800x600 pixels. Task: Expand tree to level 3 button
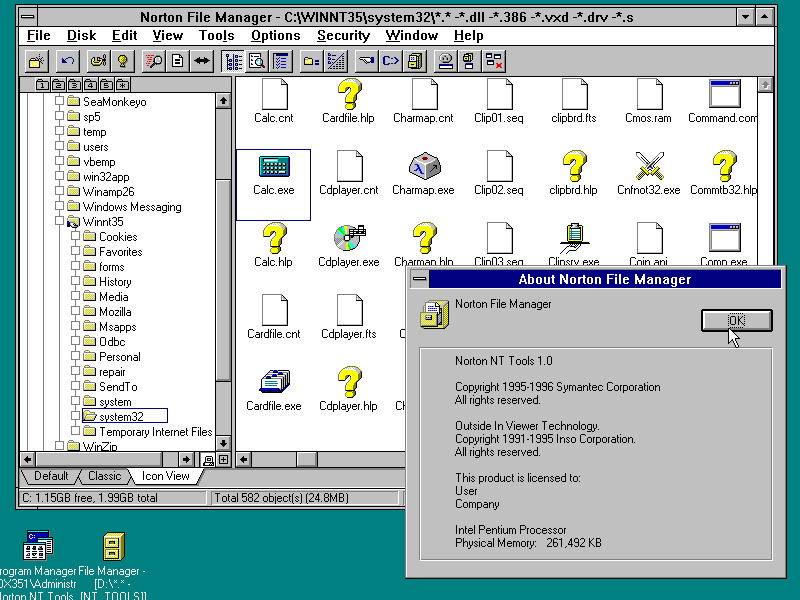coord(74,85)
